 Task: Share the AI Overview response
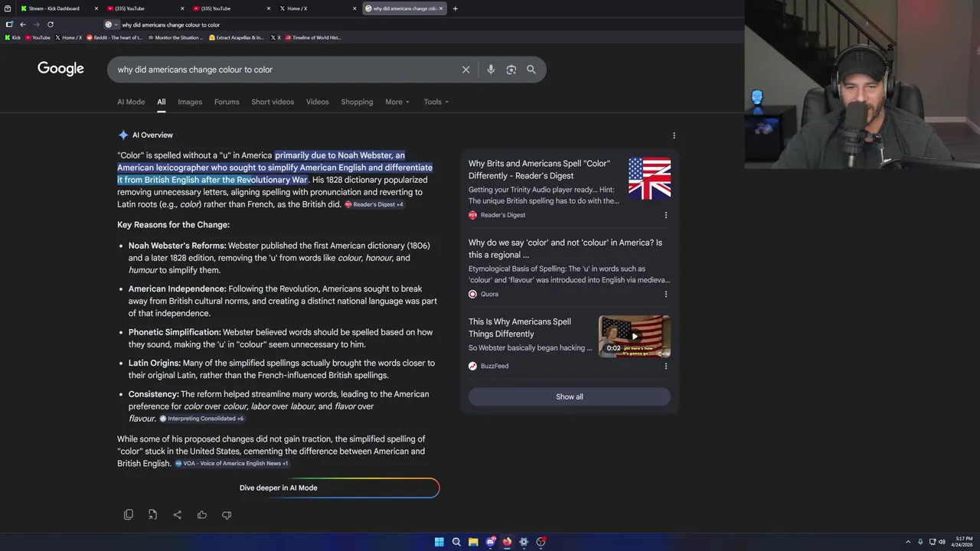point(178,515)
